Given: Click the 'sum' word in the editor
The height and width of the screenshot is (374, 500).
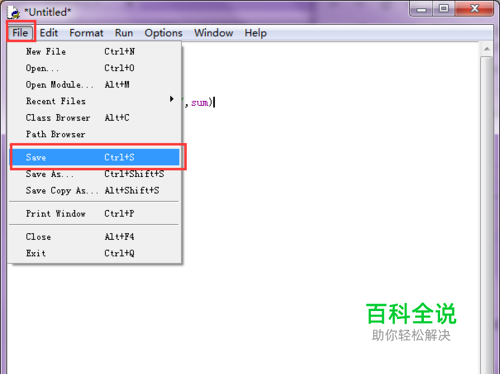Looking at the screenshot, I should pos(200,103).
